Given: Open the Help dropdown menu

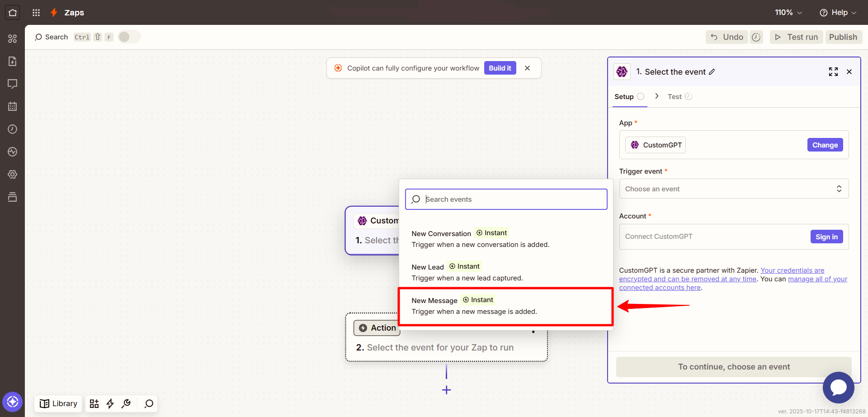Looking at the screenshot, I should [838, 12].
